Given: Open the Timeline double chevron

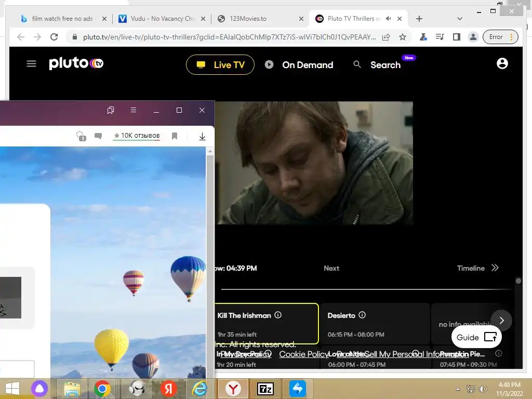Looking at the screenshot, I should click(495, 268).
